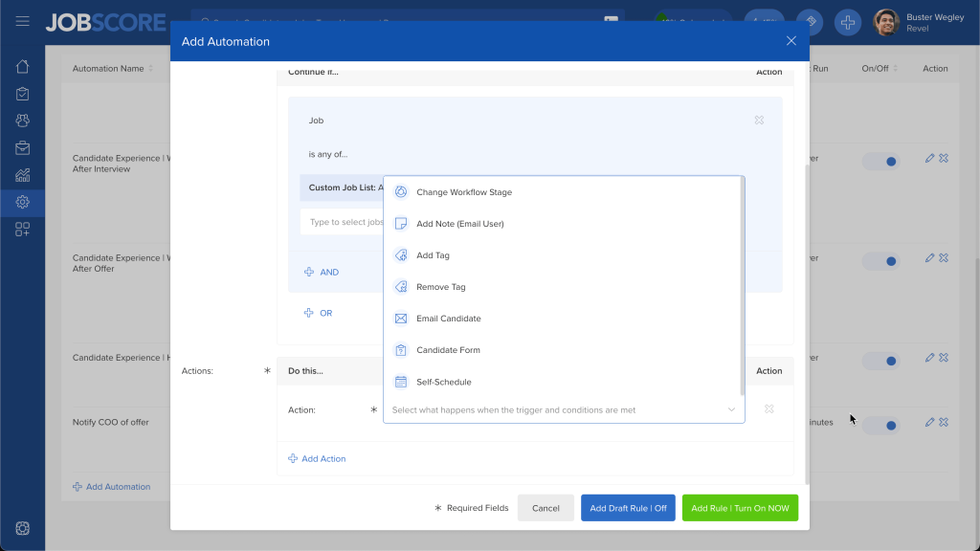980x551 pixels.
Task: Sort by Automation Name column arrows
Action: click(151, 69)
